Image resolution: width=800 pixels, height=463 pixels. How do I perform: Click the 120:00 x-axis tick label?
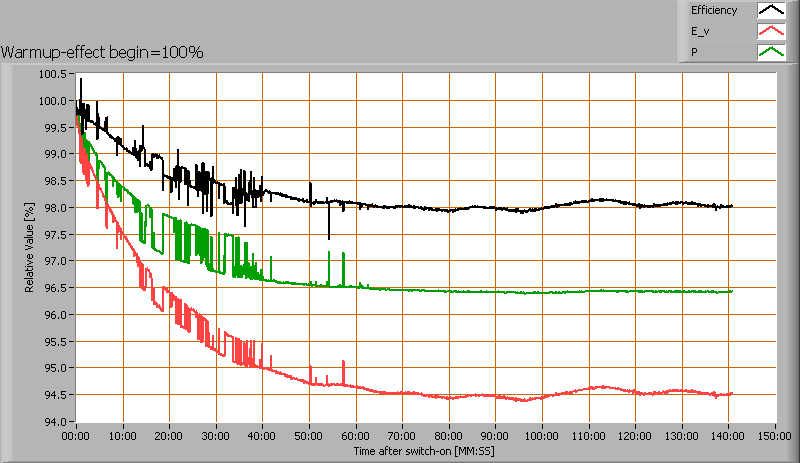pyautogui.click(x=635, y=437)
